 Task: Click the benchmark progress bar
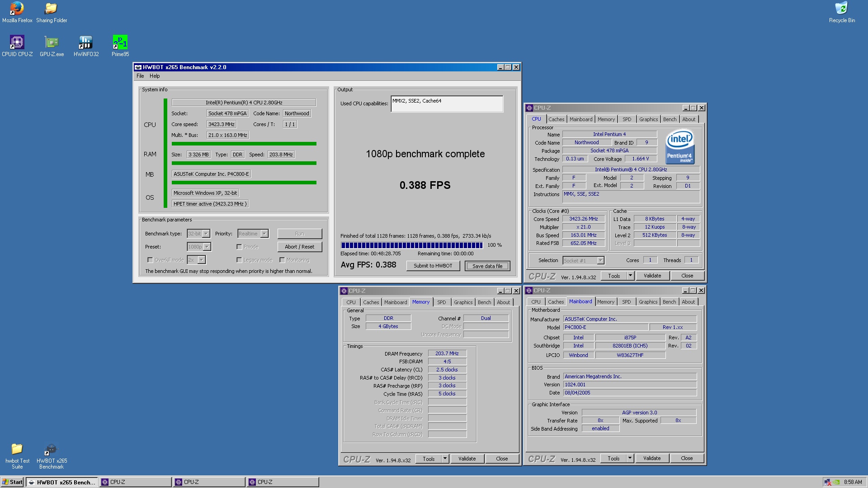[412, 245]
